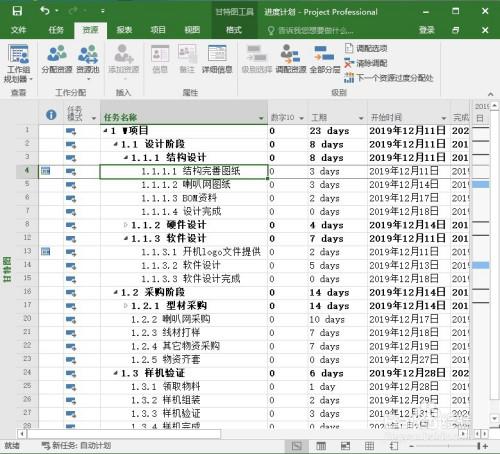Image resolution: width=500 pixels, height=454 pixels.
Task: Collapse the 1.3 样机验证 outline
Action: [115, 373]
